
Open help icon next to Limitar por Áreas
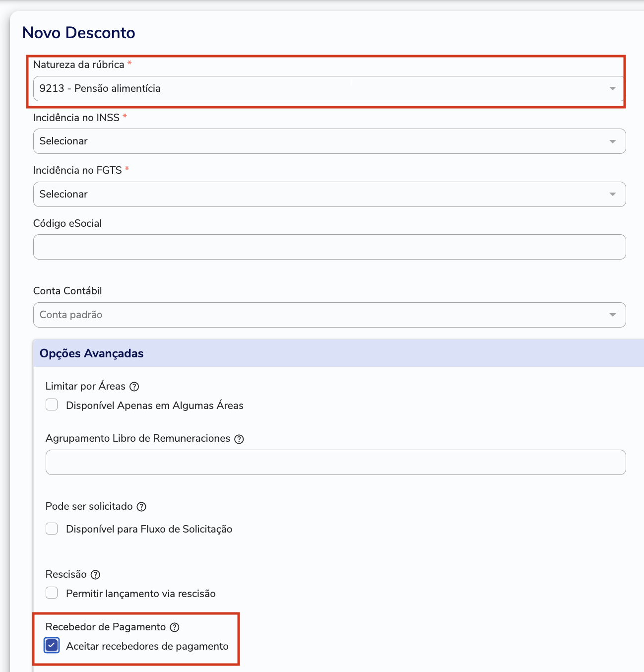point(134,387)
